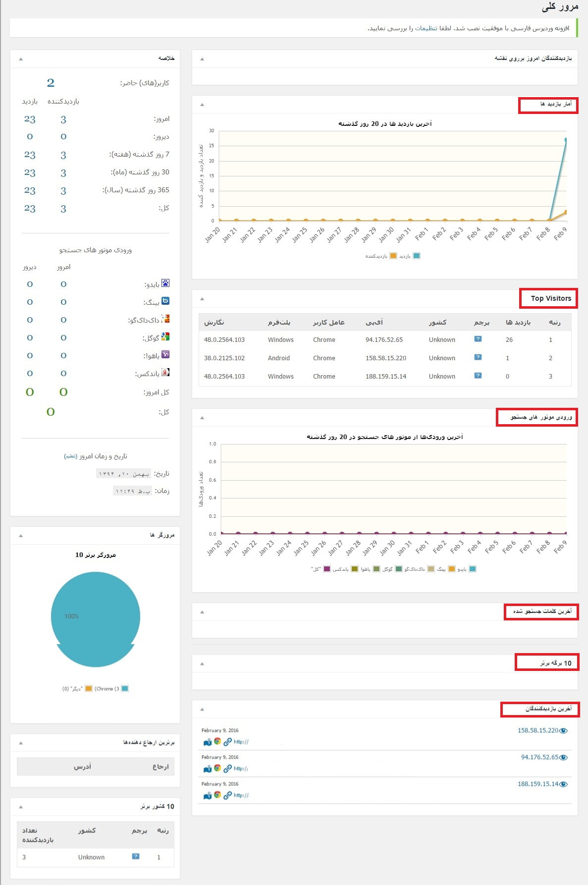This screenshot has height=885, width=588.
Task: Open IP link 188.159.15.14 in latest visitors
Action: 538,784
